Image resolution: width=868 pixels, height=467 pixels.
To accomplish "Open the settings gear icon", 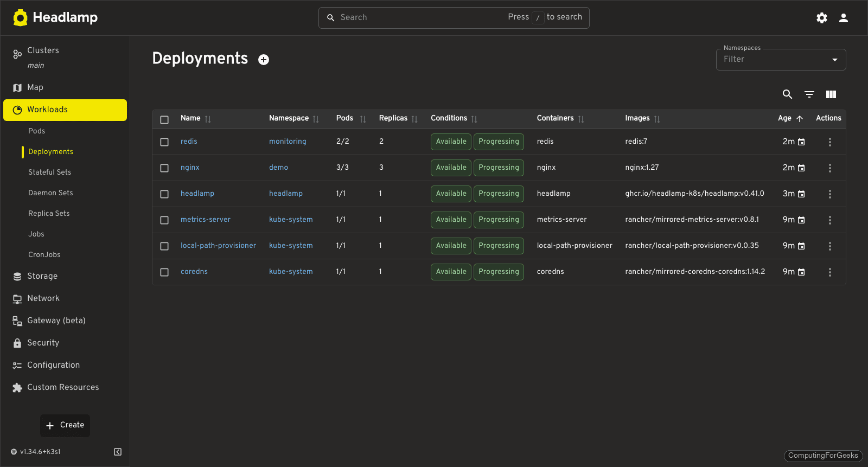I will pos(822,18).
